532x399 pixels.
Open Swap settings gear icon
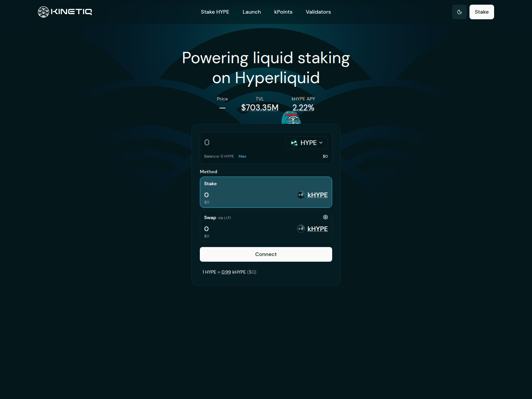tap(326, 217)
